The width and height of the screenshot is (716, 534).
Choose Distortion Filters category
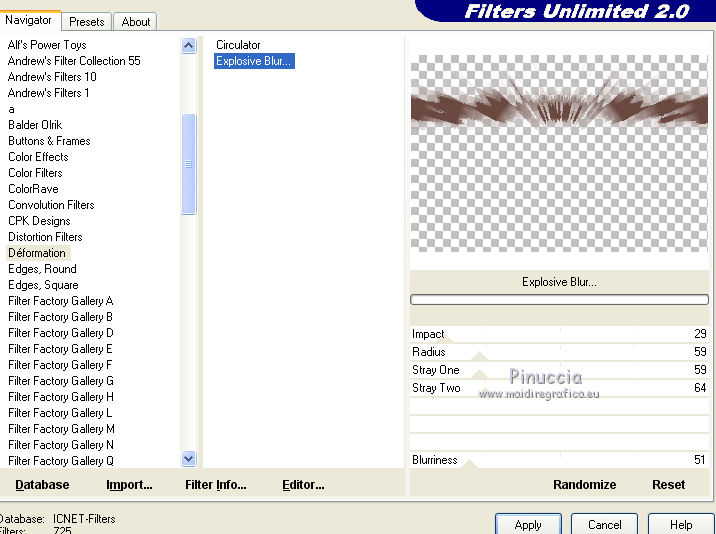[x=45, y=237]
